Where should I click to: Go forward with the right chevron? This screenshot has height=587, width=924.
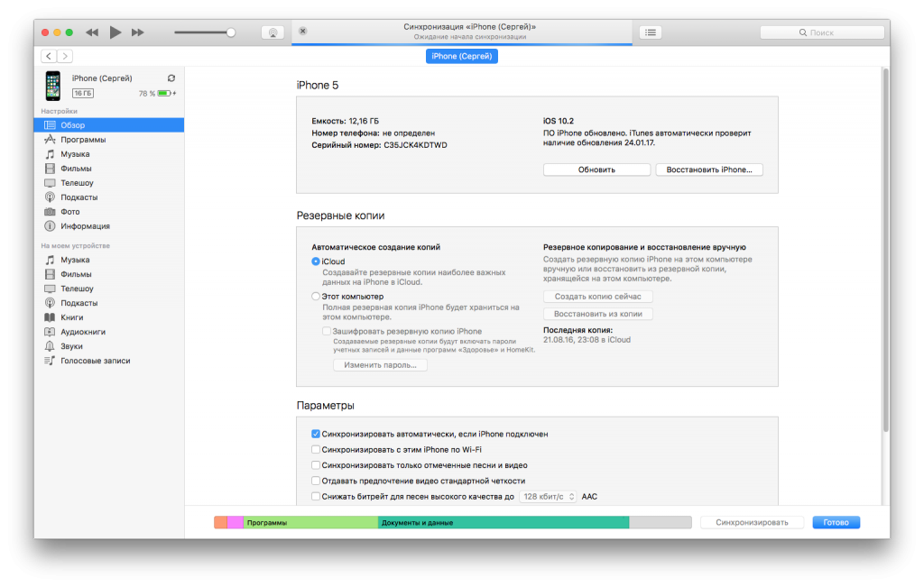[x=65, y=56]
